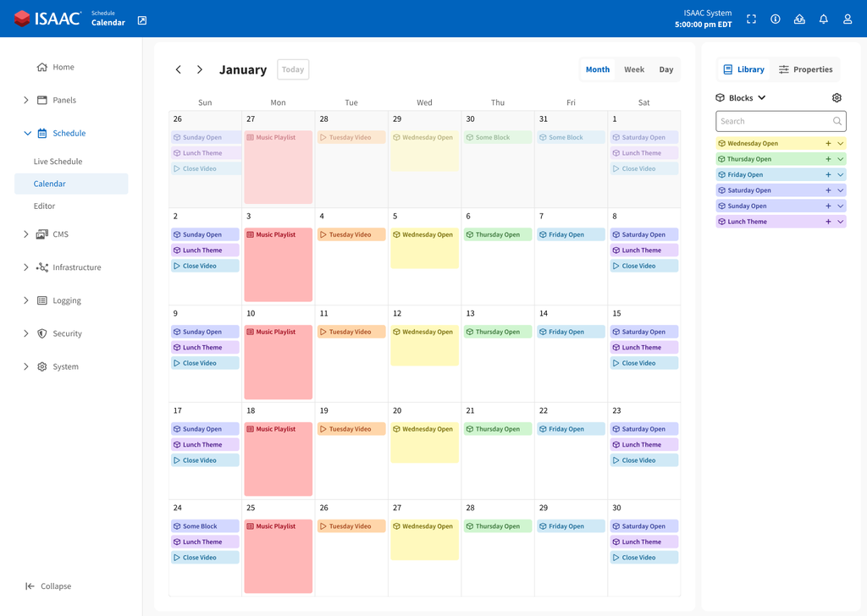Image resolution: width=867 pixels, height=616 pixels.
Task: Click the edit icon next to Schedule Calendar
Action: [x=141, y=18]
